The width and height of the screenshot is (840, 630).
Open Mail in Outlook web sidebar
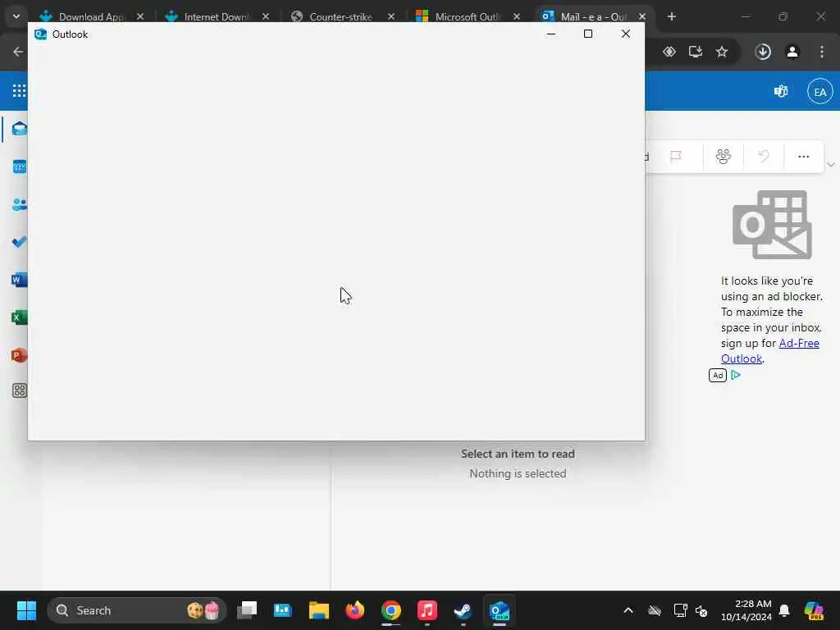point(20,129)
